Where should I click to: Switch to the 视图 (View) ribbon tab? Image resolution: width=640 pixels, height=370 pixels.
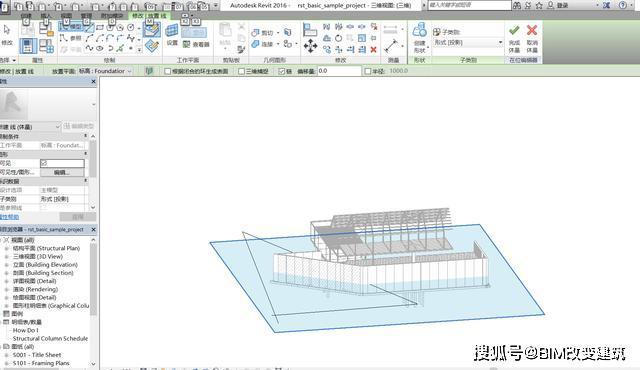tap(66, 16)
